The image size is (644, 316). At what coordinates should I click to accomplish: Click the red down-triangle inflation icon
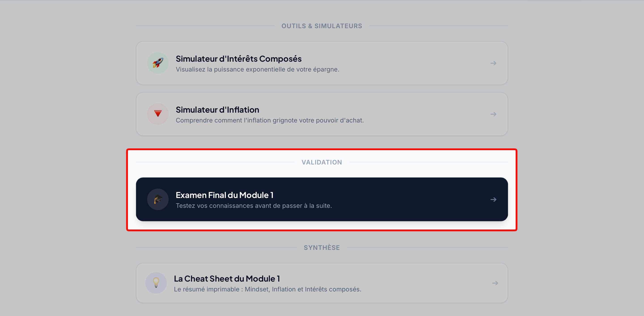click(x=158, y=114)
